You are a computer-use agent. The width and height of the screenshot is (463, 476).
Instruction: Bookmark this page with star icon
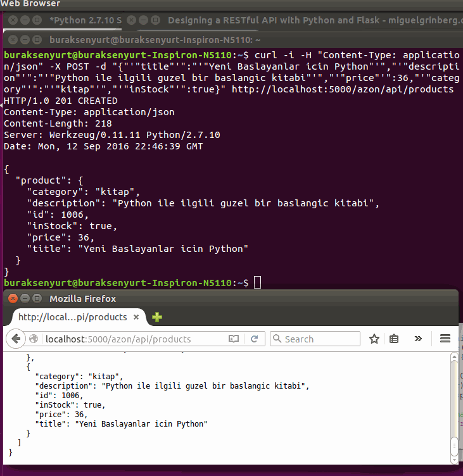coord(374,339)
